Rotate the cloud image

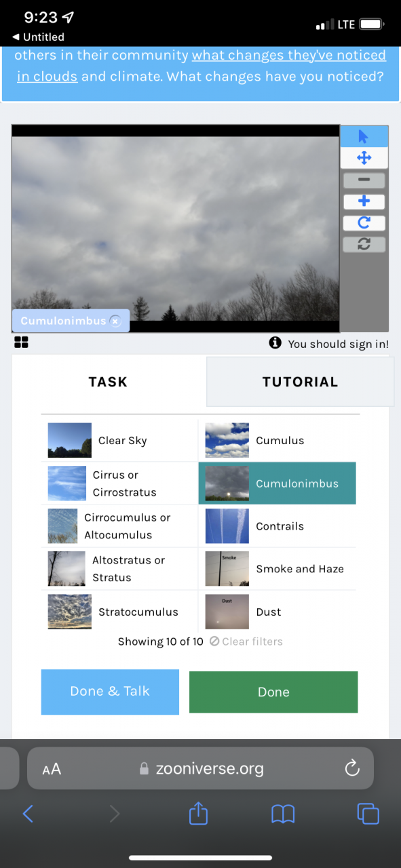coord(364,222)
